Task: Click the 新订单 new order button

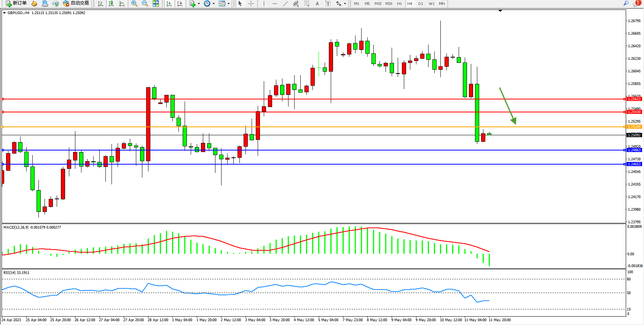Action: click(16, 3)
